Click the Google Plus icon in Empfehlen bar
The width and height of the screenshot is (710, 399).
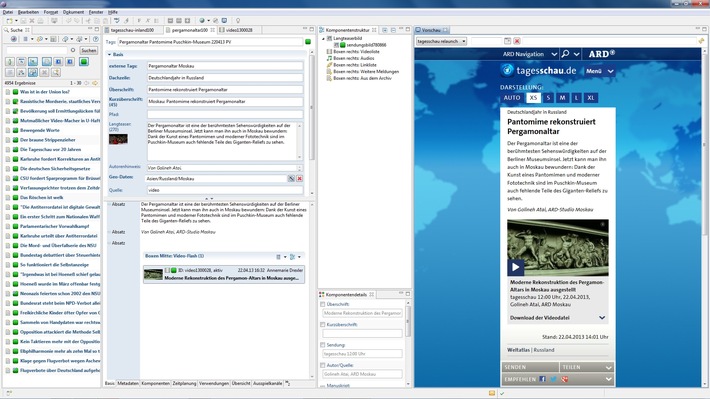coord(565,379)
